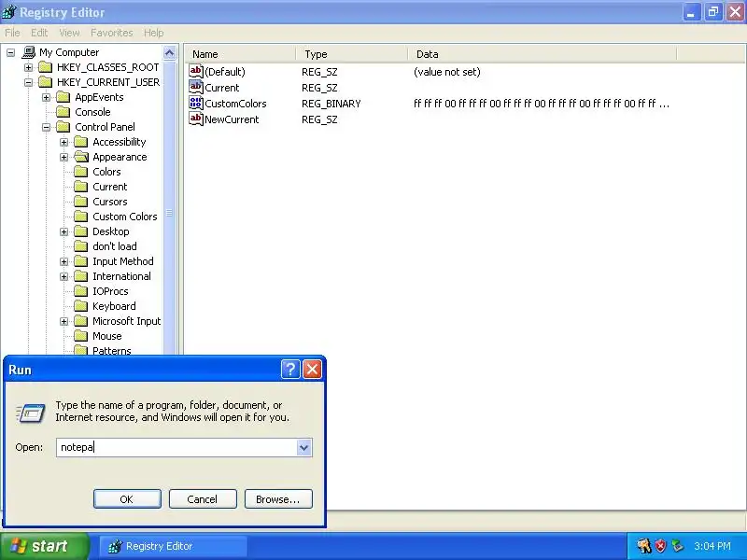
Task: Click the Control Panel folder icon
Action: coord(63,127)
